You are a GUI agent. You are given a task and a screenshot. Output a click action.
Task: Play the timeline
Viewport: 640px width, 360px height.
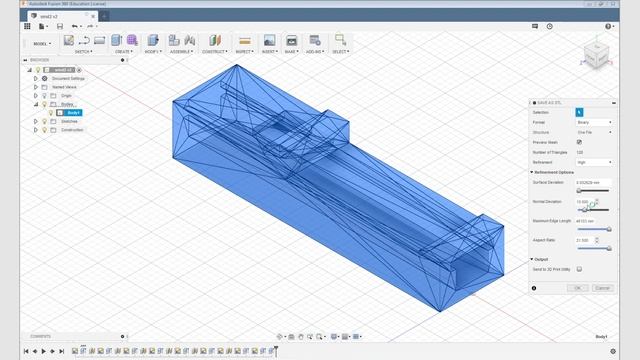tap(44, 351)
